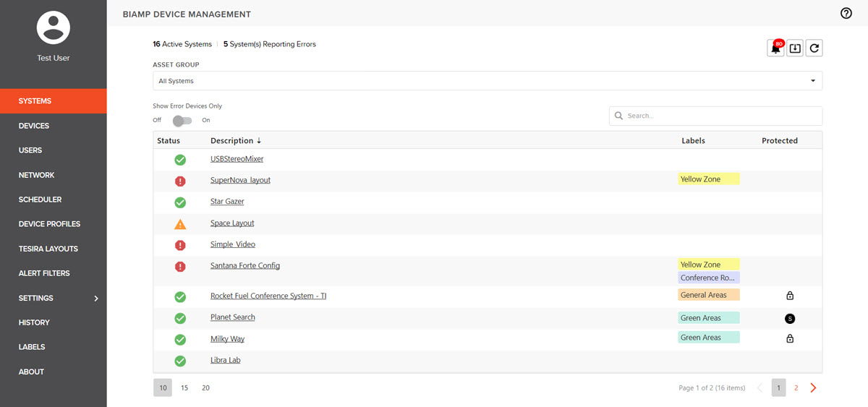Click in the Search input field

715,116
